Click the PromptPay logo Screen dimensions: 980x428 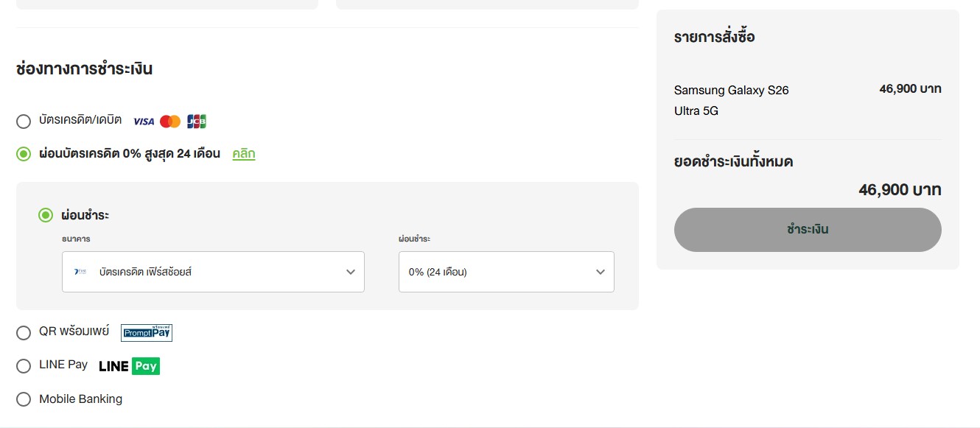(147, 332)
